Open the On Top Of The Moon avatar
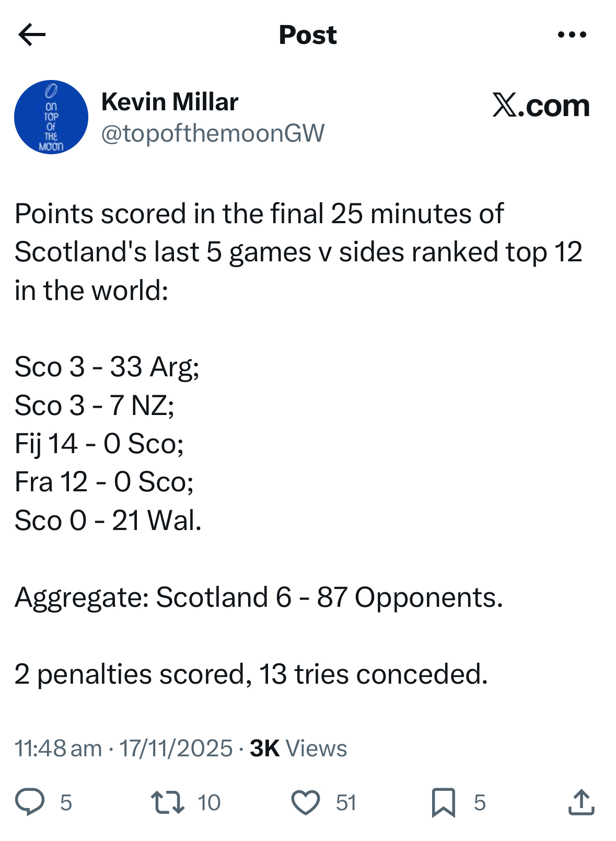Screen dimensions: 616x841 click(51, 117)
